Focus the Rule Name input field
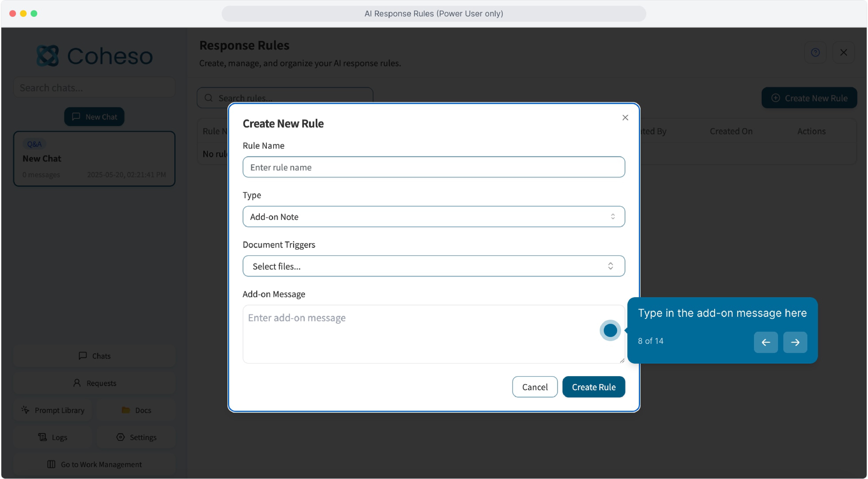The image size is (868, 479). pyautogui.click(x=433, y=167)
